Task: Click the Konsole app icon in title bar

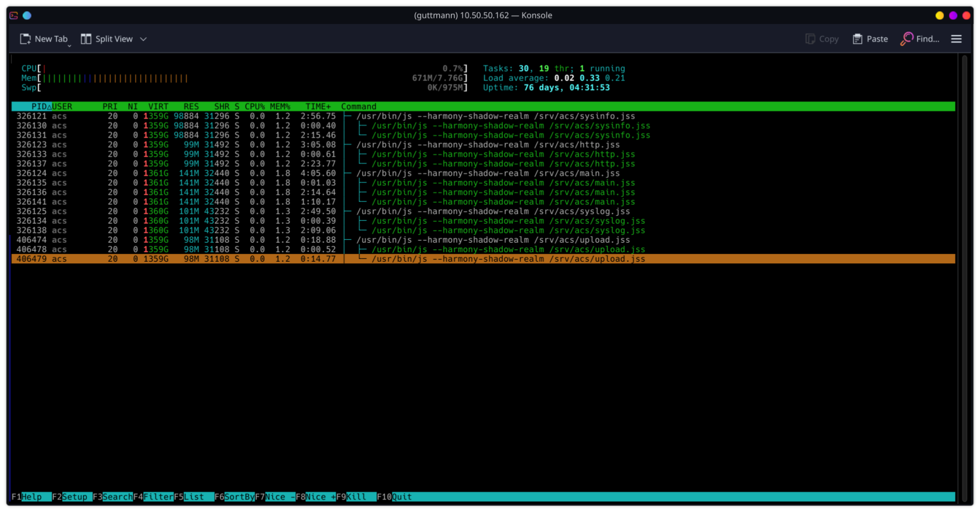Action: (x=14, y=15)
